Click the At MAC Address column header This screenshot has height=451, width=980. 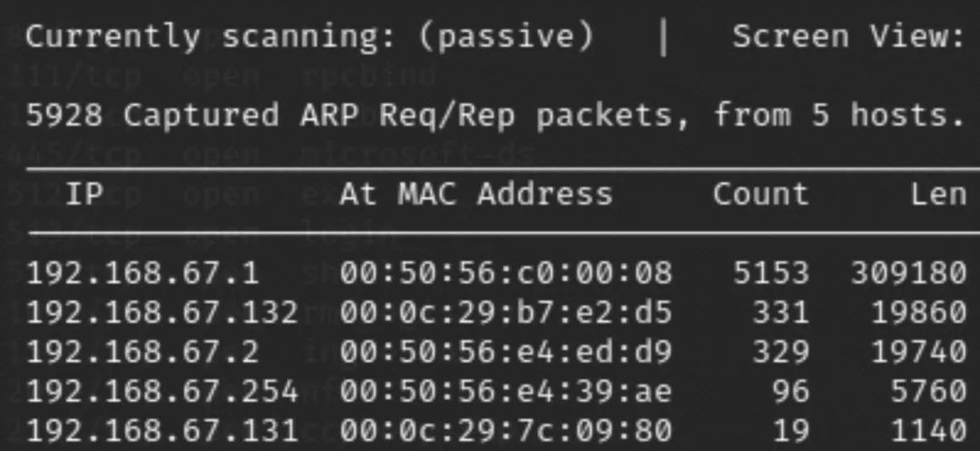pos(476,195)
